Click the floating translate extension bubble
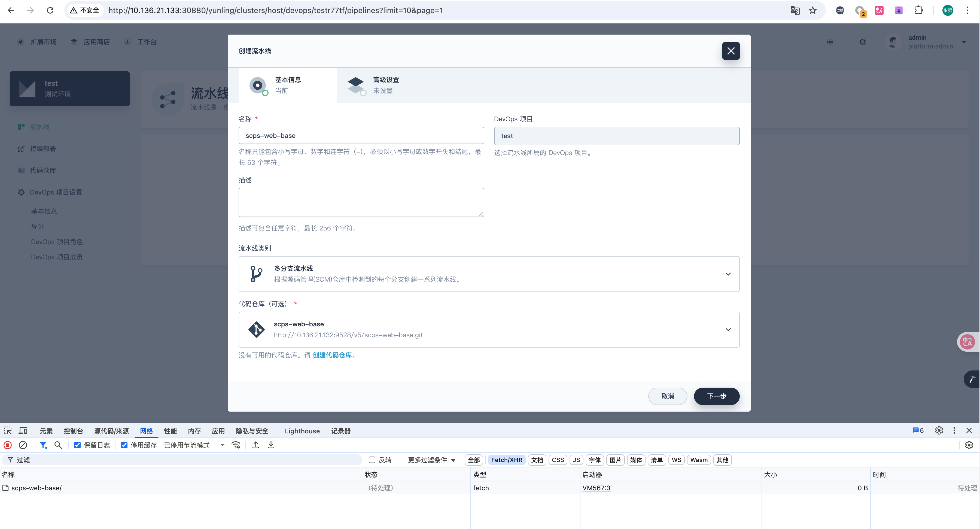The width and height of the screenshot is (980, 529). pyautogui.click(x=967, y=341)
